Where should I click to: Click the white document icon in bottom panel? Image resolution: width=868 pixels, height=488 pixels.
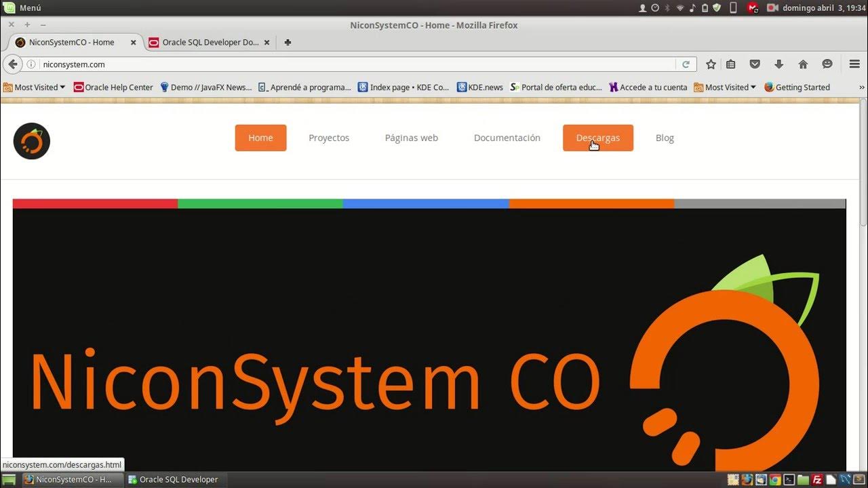[x=831, y=480]
